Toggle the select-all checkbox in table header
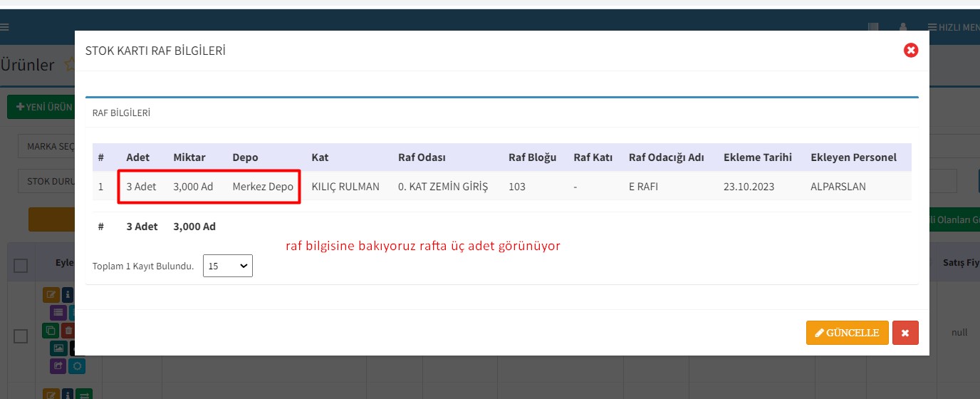The image size is (980, 399). point(21,266)
